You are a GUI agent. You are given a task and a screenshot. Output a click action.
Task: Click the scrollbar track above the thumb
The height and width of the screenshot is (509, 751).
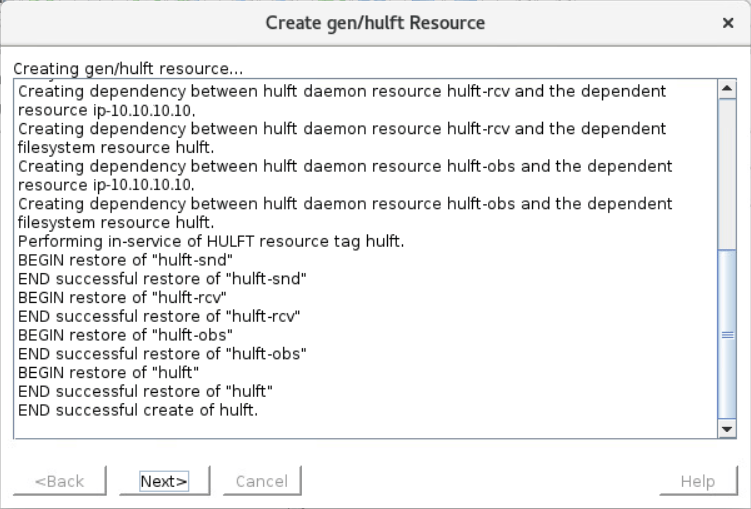(x=727, y=174)
